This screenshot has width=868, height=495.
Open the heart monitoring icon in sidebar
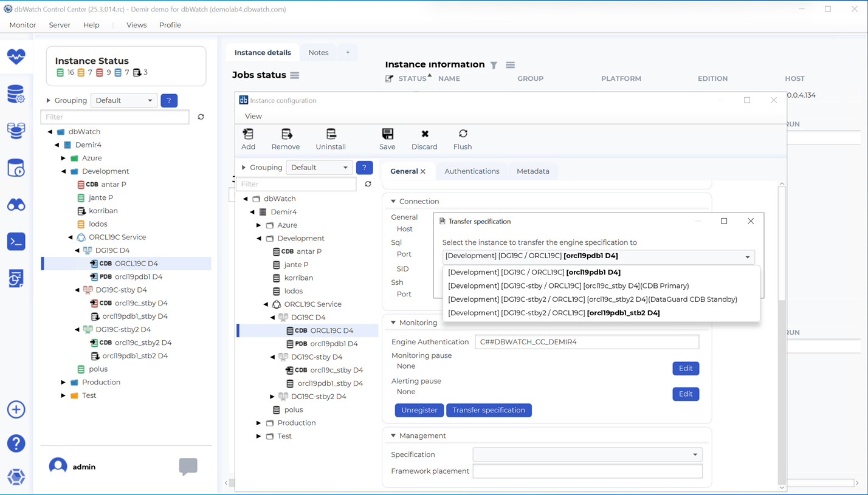point(16,56)
